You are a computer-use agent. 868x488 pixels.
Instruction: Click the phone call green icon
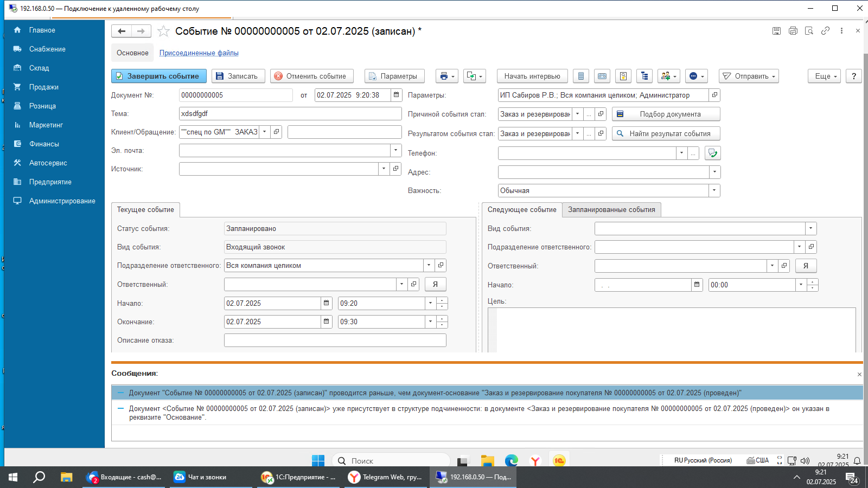[x=713, y=153]
